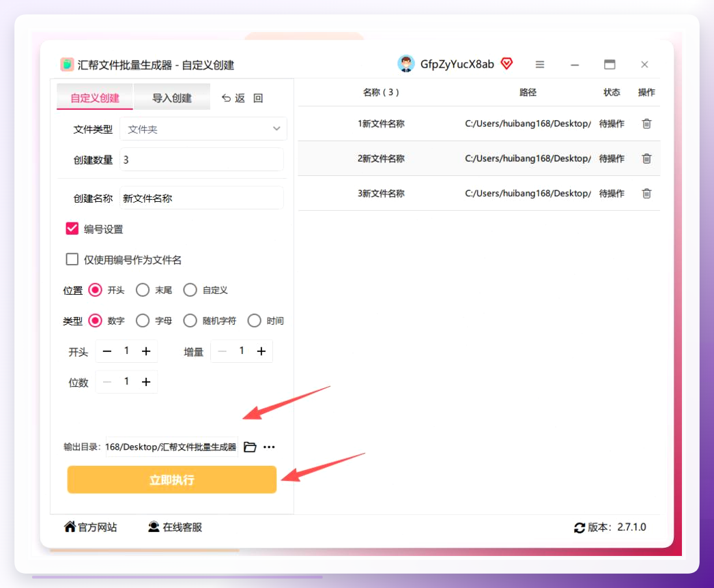Delete the 1新文件名称 row with trash icon
The height and width of the screenshot is (588, 714).
click(x=646, y=123)
